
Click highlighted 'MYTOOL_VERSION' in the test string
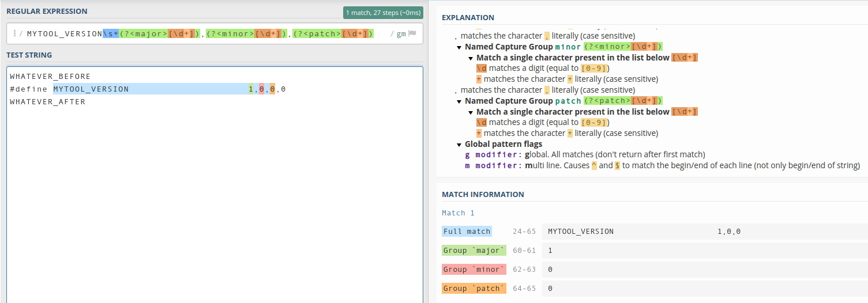(91, 89)
